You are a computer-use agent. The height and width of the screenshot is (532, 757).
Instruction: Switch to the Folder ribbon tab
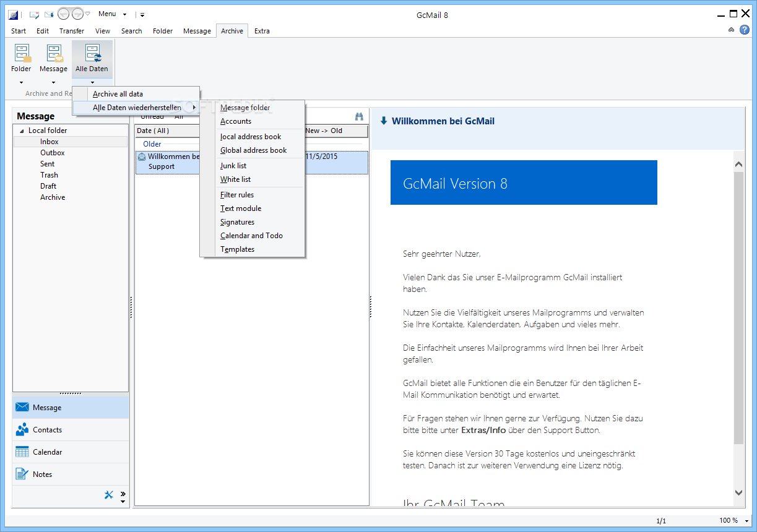163,31
